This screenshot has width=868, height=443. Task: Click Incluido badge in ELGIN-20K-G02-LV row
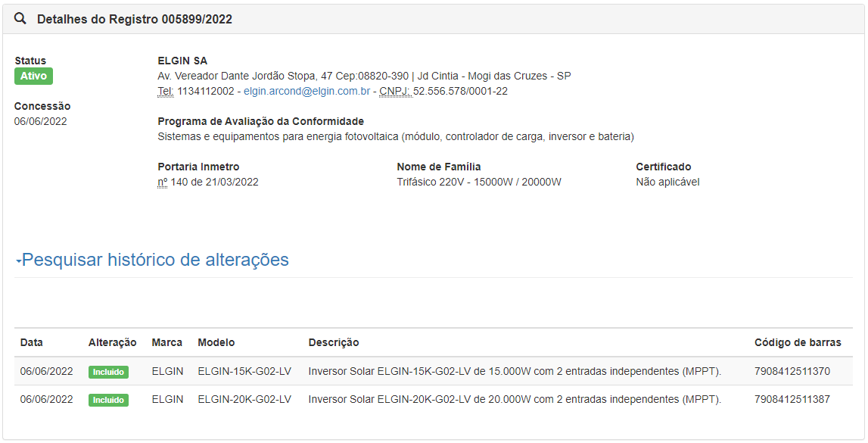pos(108,400)
